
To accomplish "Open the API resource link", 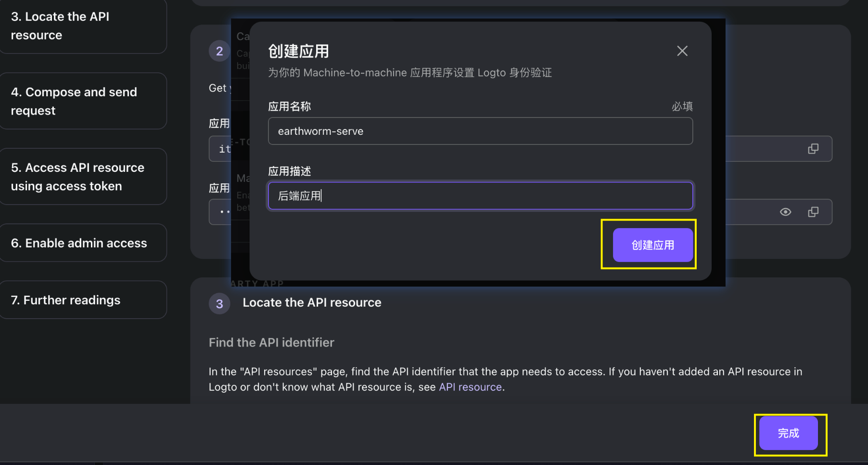I will click(470, 387).
